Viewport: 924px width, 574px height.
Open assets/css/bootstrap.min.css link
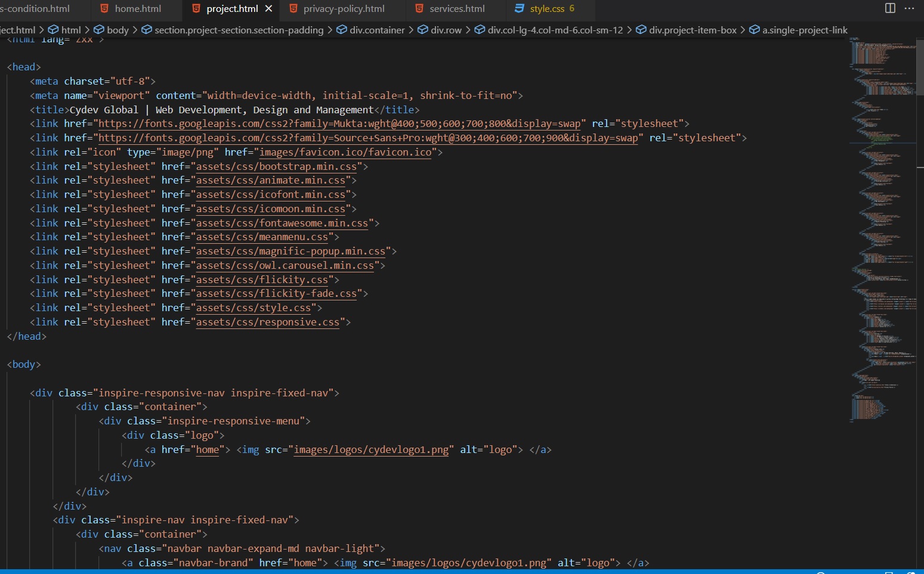pos(276,167)
